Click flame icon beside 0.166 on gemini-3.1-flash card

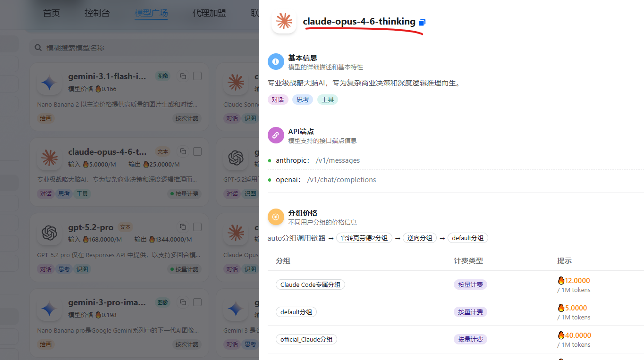[98, 89]
